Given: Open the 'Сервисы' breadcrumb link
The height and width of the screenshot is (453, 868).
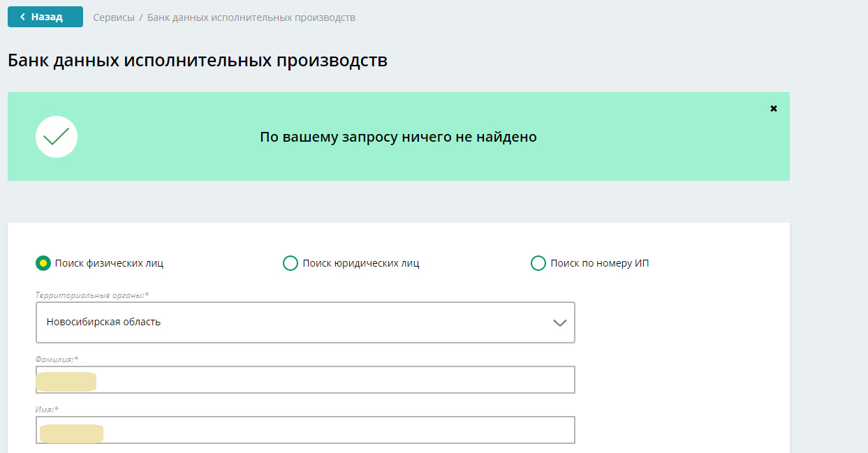Looking at the screenshot, I should tap(114, 17).
